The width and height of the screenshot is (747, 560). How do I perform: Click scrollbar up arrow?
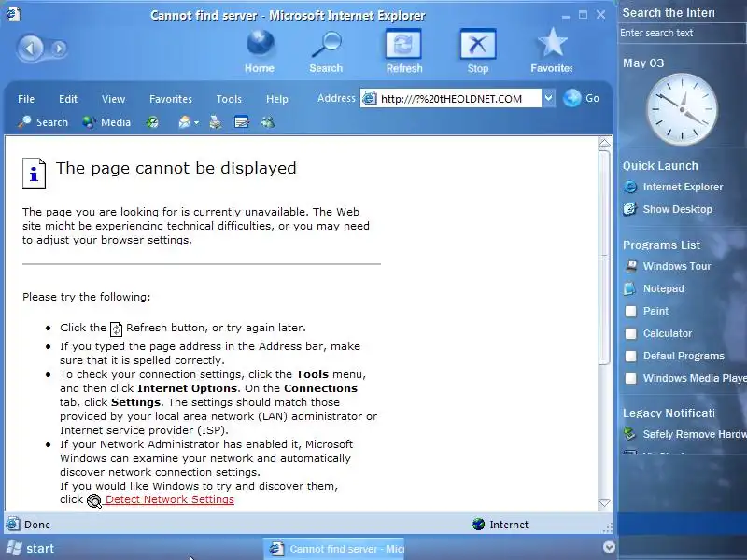tap(604, 143)
